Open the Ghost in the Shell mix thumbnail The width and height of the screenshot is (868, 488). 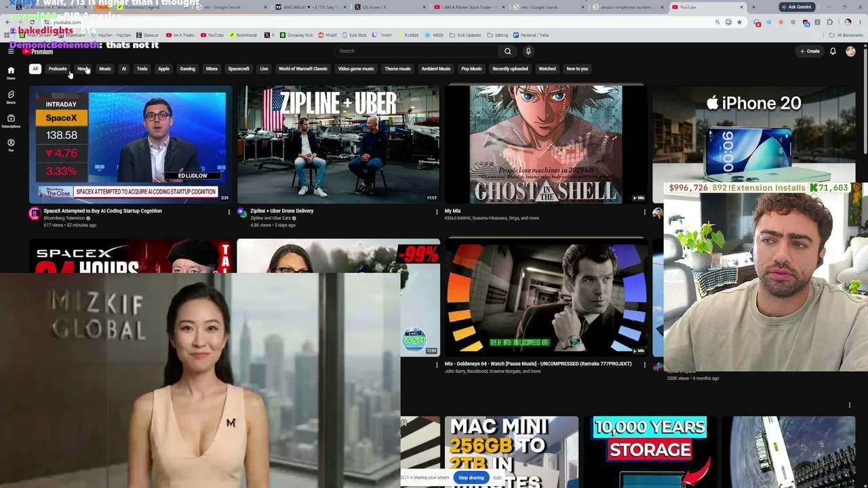pos(546,144)
